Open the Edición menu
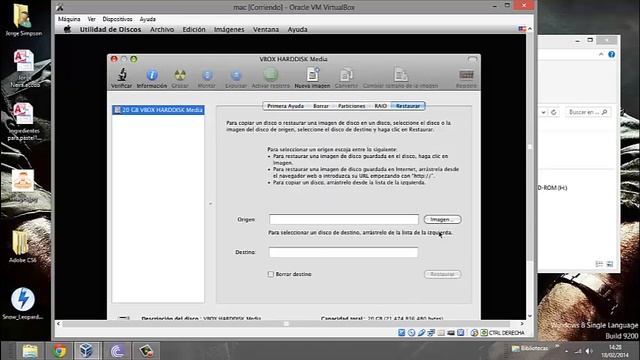This screenshot has height=360, width=640. (194, 29)
